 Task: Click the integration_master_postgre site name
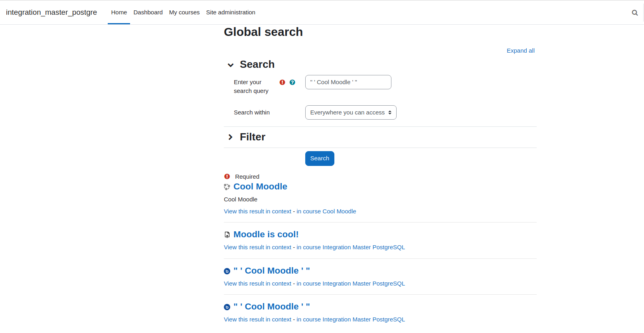coord(51,12)
